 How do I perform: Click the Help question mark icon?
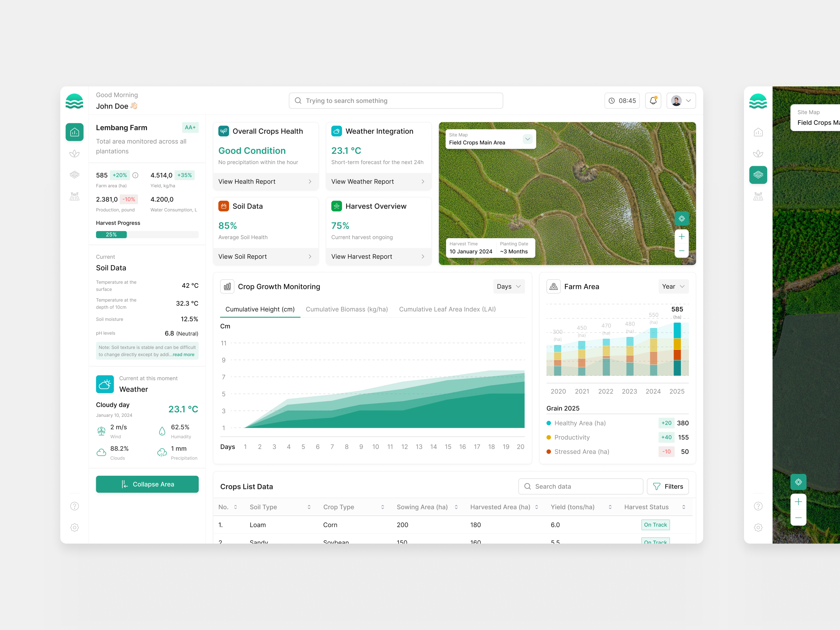(x=74, y=506)
